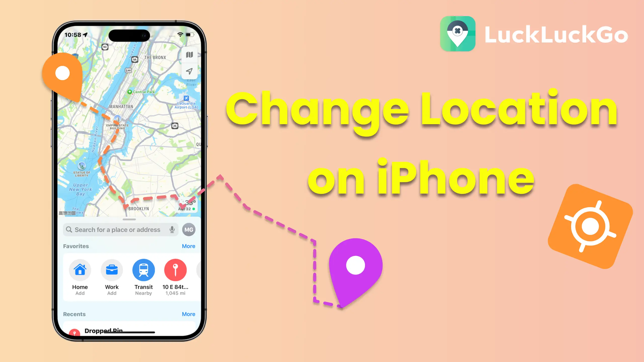Click More in the Recents section
Screen dimensions: 644x362
[x=188, y=314]
